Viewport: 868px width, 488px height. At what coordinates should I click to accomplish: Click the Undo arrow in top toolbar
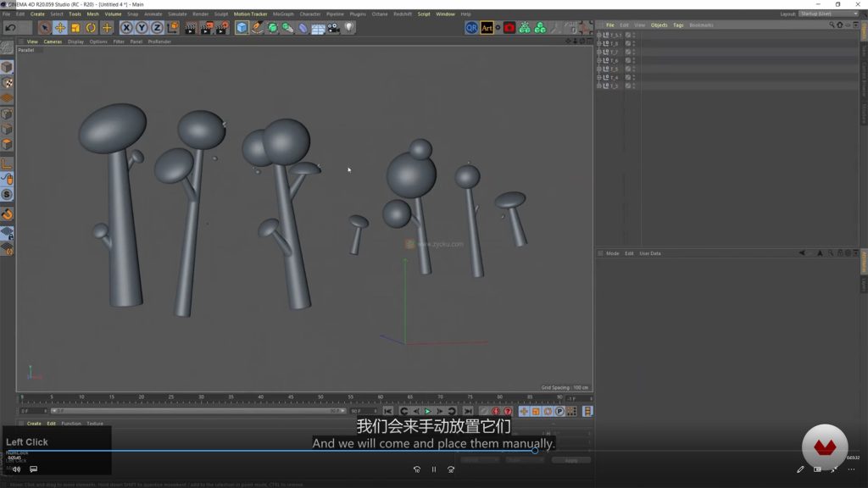click(x=10, y=28)
